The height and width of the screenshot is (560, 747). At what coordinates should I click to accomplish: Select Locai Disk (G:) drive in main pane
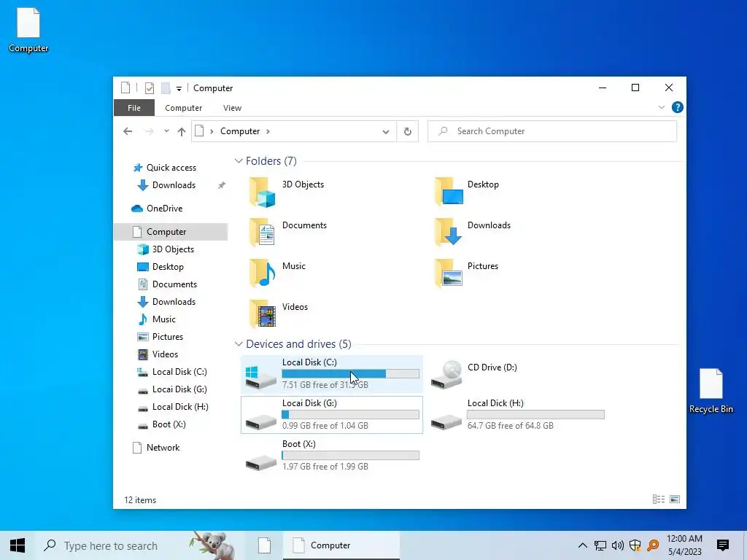coord(332,415)
